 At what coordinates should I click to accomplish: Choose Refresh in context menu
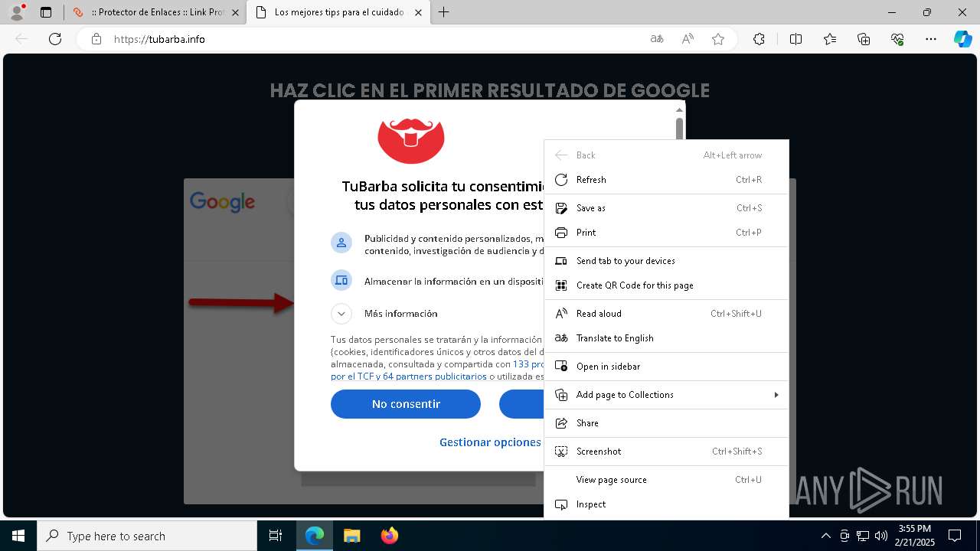tap(666, 180)
